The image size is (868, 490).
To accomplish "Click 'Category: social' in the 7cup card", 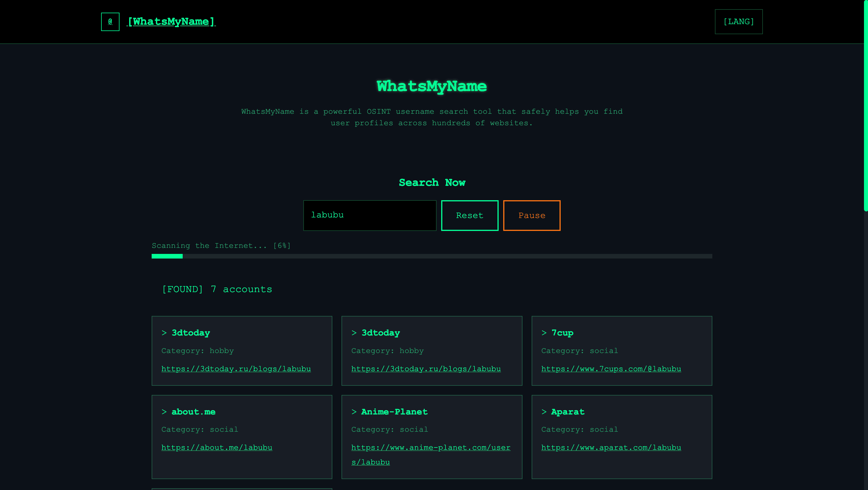I will pos(580,351).
